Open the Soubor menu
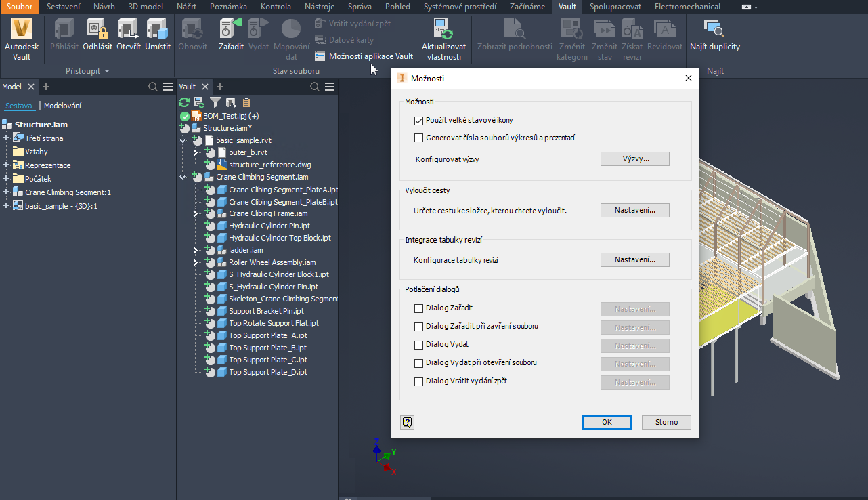This screenshot has width=868, height=500. pos(20,7)
